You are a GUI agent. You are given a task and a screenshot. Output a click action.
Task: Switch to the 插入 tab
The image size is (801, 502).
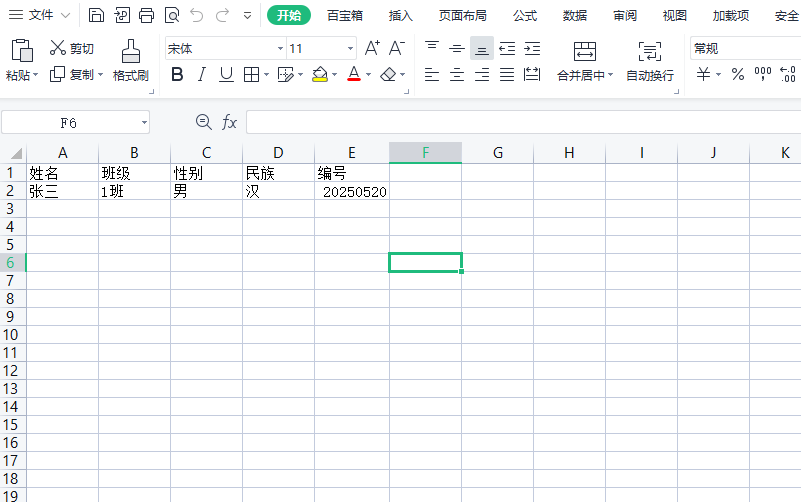[400, 16]
